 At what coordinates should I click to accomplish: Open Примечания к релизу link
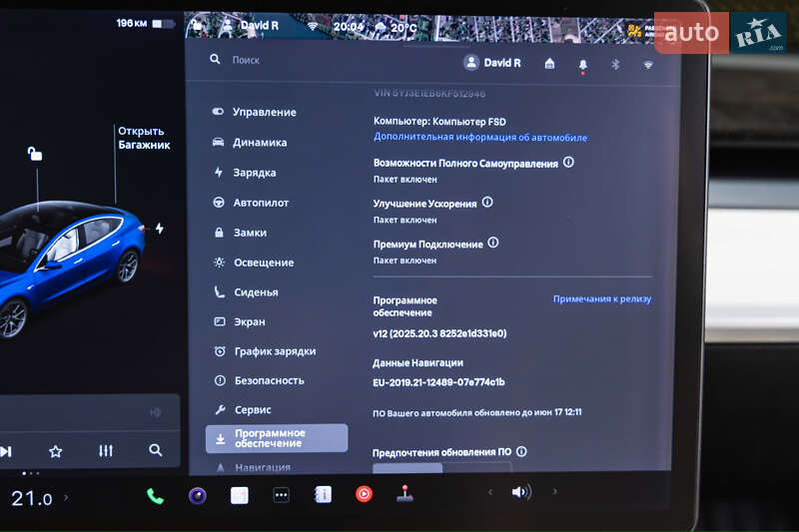coord(602,298)
